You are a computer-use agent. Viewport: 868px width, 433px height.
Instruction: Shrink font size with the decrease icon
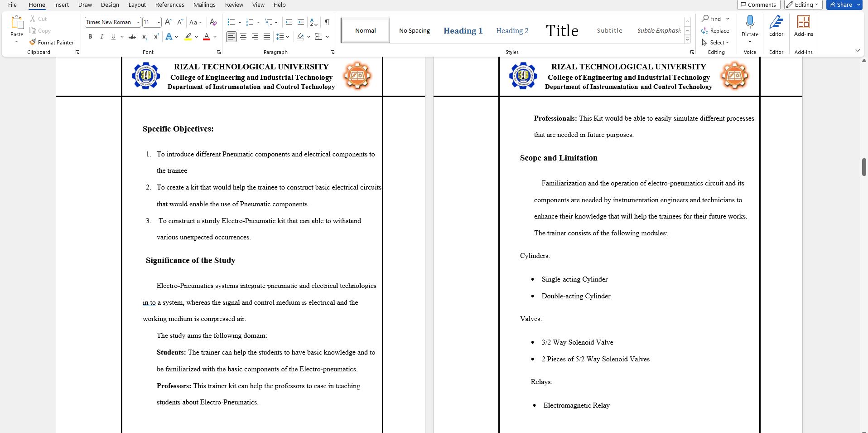pos(180,22)
